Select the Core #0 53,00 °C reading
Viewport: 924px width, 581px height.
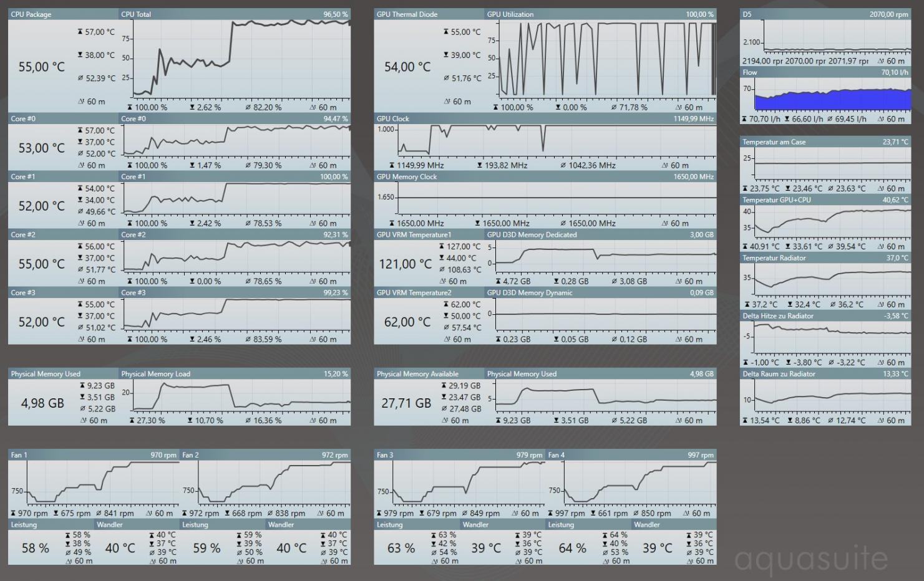(42, 148)
